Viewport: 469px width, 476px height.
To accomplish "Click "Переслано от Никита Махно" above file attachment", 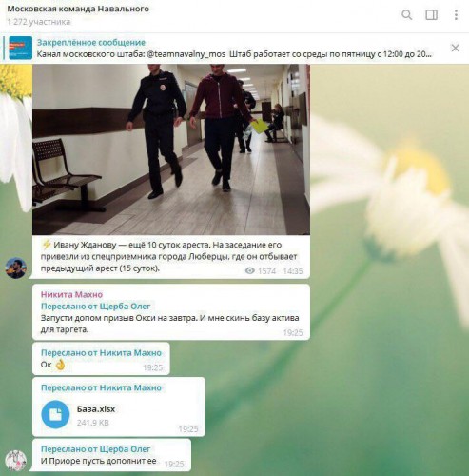I will [101, 387].
